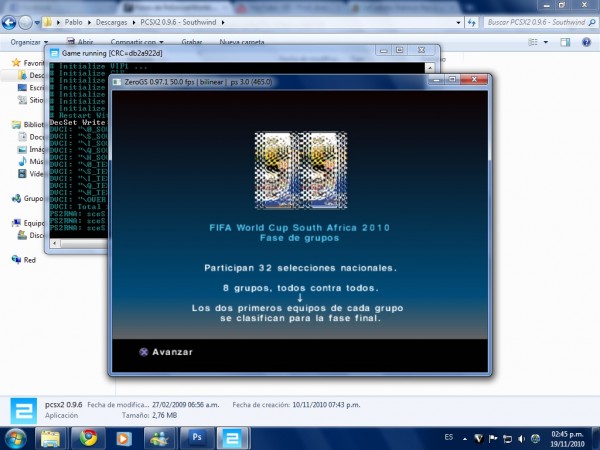Open the view options dropdown arrow
The image size is (600, 450).
[546, 42]
